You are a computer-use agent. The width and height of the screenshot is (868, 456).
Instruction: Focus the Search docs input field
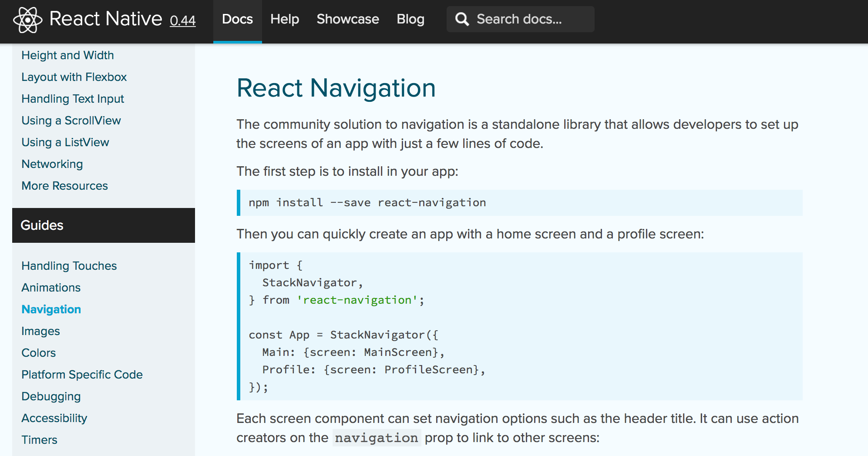click(x=521, y=19)
